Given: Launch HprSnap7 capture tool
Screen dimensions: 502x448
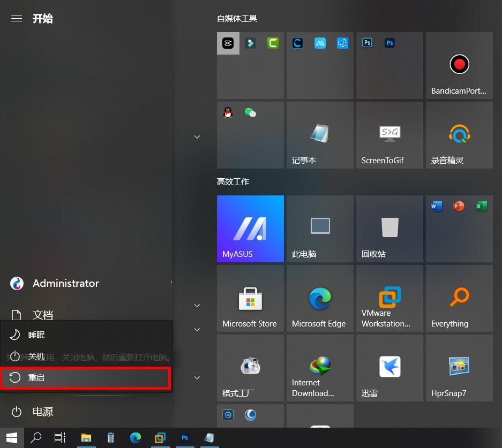Looking at the screenshot, I should [459, 368].
